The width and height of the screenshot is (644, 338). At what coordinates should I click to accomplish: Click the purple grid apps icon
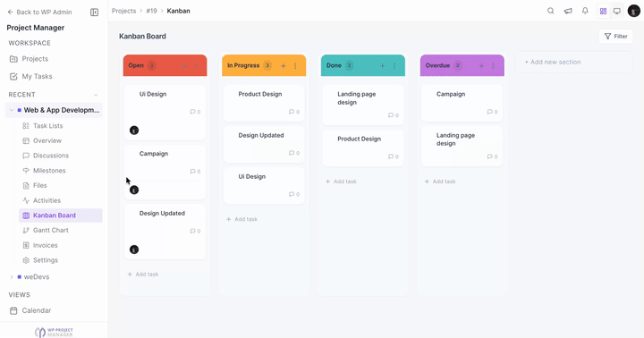pos(603,11)
